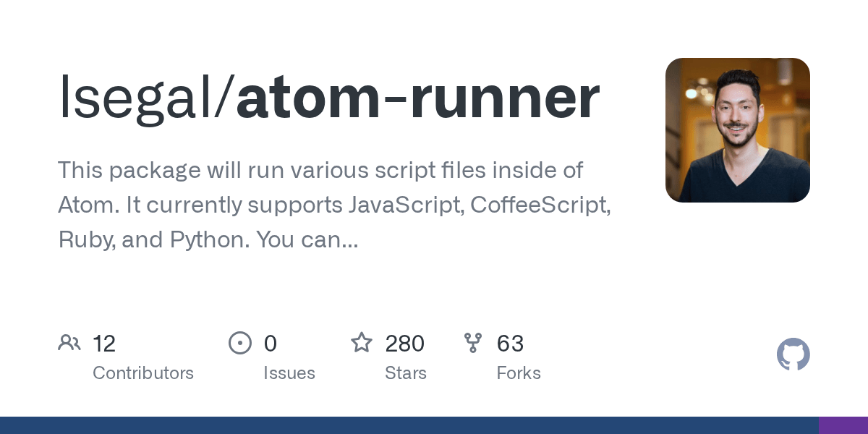Click the repository description paragraph
Image resolution: width=868 pixels, height=434 pixels.
pyautogui.click(x=333, y=205)
